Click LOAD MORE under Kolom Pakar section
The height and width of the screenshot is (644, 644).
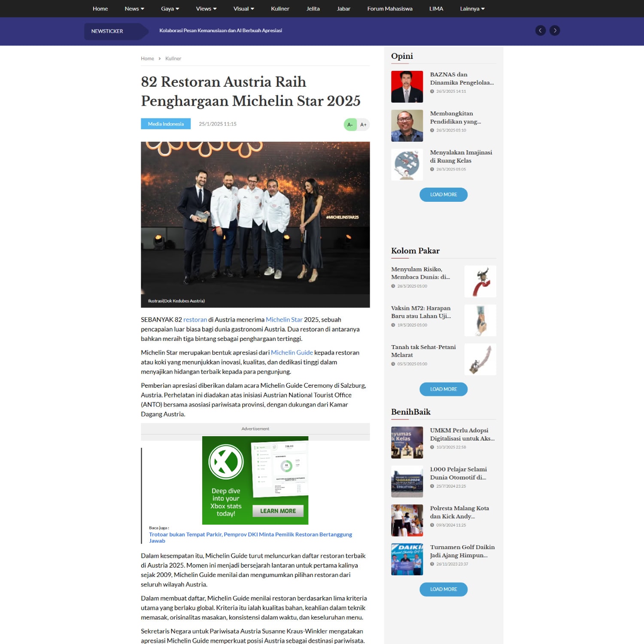pos(444,389)
